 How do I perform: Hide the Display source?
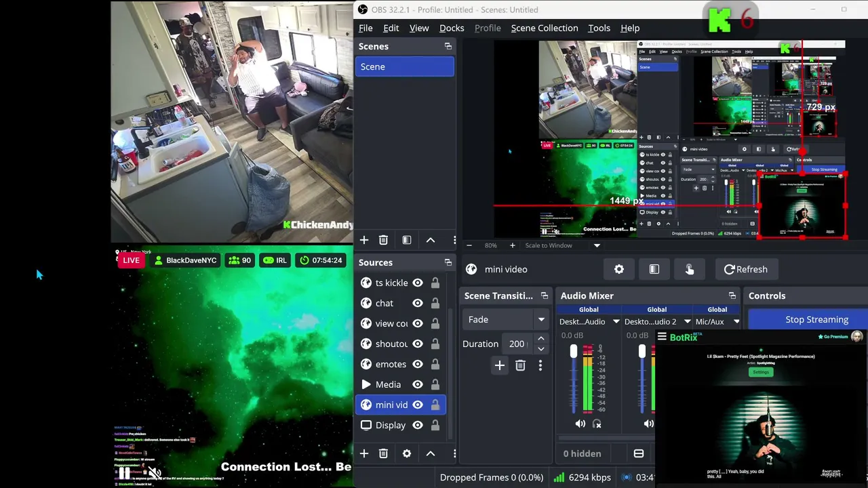coord(418,425)
